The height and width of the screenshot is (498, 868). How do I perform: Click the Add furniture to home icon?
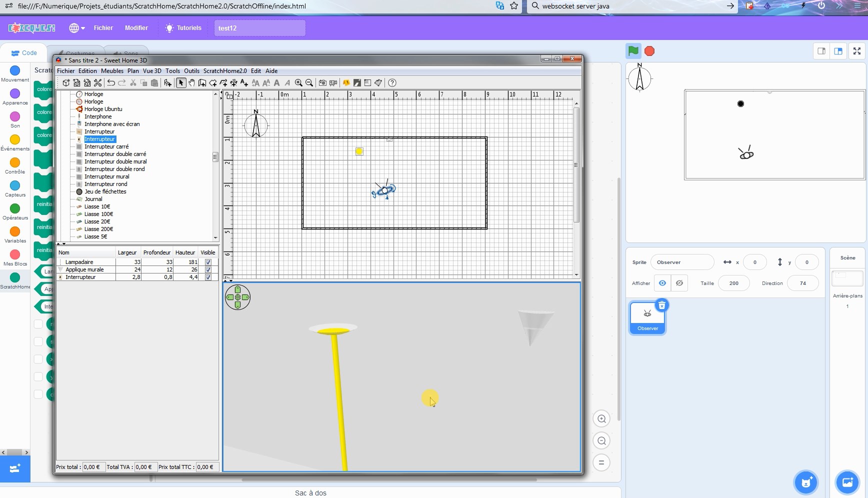[167, 83]
